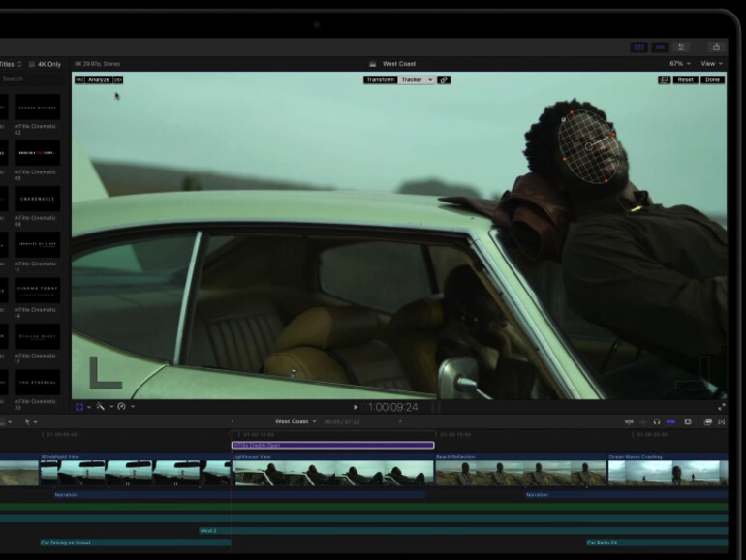This screenshot has width=746, height=560.
Task: Click the 1:00:09:24 timecode display
Action: pos(392,407)
